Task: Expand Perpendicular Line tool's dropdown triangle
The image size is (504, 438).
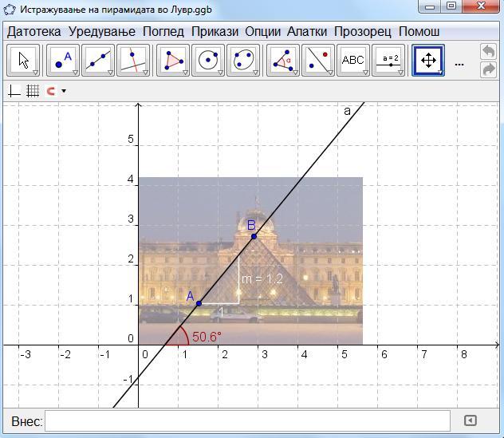Action: [x=146, y=73]
